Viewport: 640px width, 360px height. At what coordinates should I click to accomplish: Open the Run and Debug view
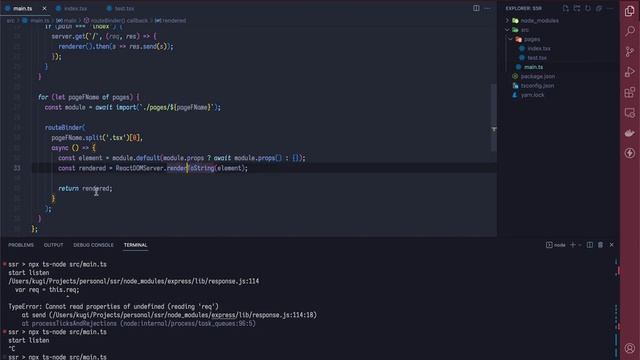(630, 72)
